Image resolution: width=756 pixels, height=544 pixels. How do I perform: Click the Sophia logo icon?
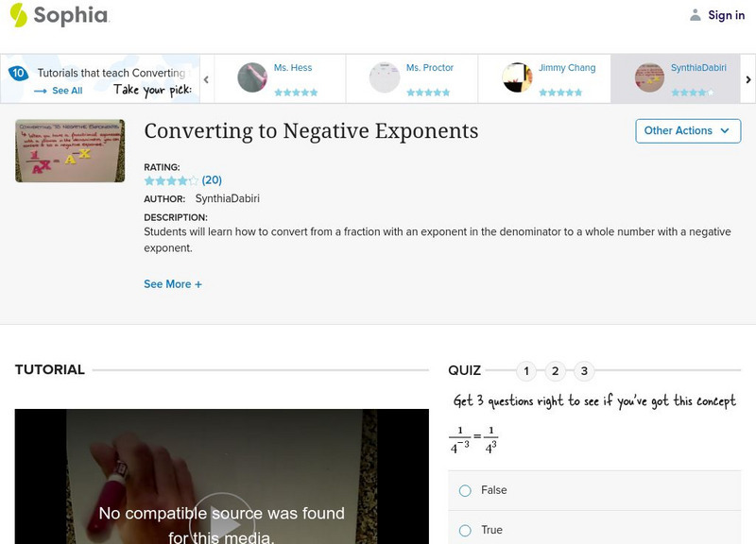tap(18, 15)
